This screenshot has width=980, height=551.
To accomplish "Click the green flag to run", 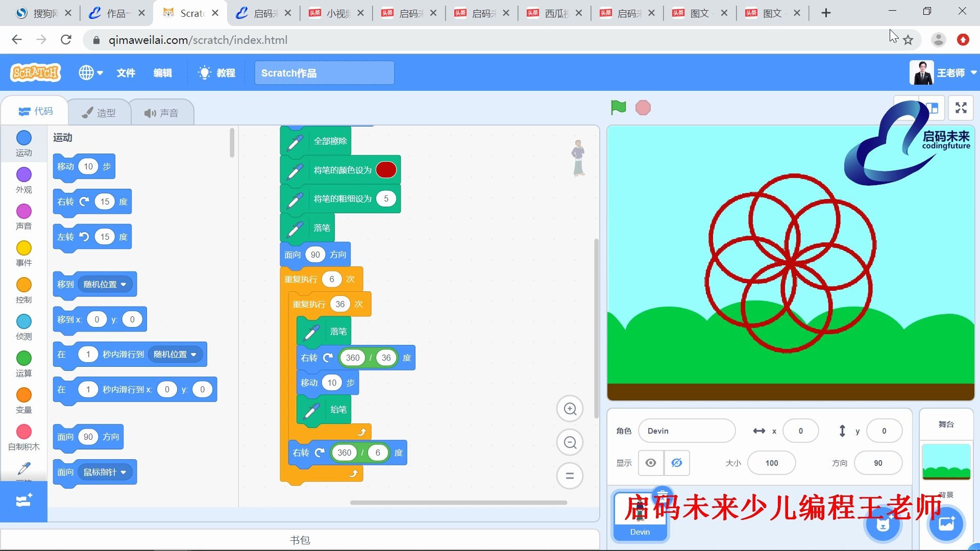I will 618,108.
